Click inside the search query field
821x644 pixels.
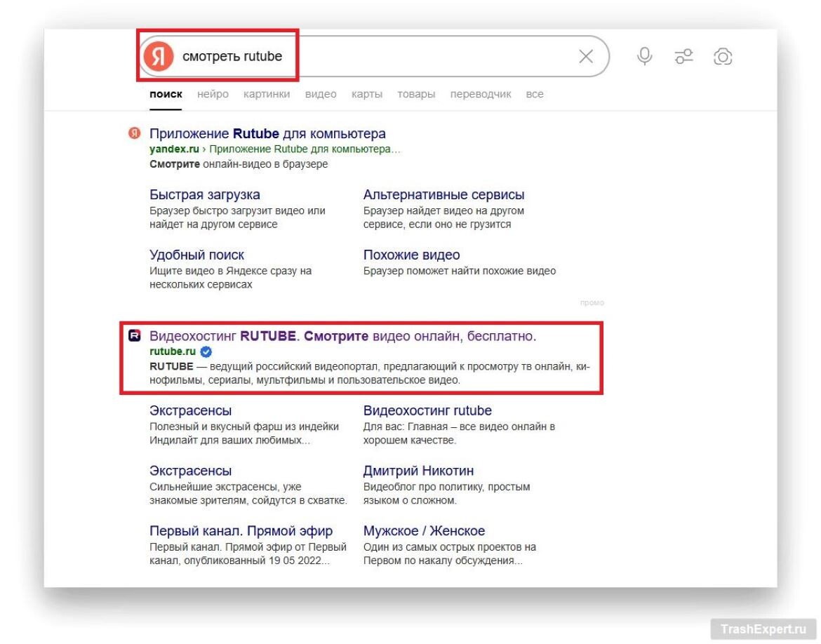pyautogui.click(x=351, y=56)
